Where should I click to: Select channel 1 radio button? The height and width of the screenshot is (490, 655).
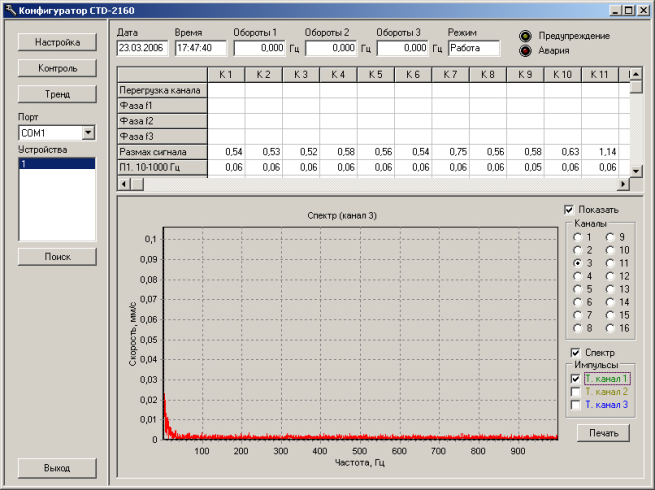577,237
